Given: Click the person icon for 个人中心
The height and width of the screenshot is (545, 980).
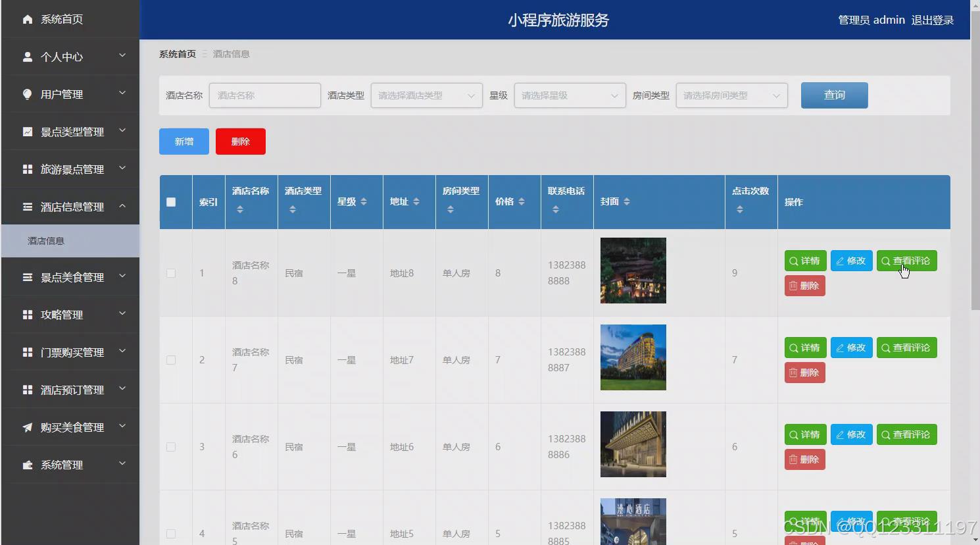Looking at the screenshot, I should [27, 57].
